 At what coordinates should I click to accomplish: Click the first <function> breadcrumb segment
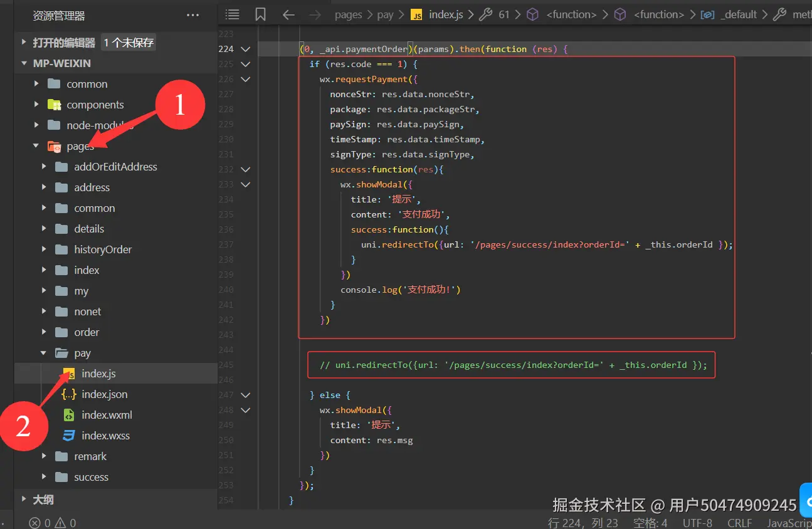tap(571, 14)
